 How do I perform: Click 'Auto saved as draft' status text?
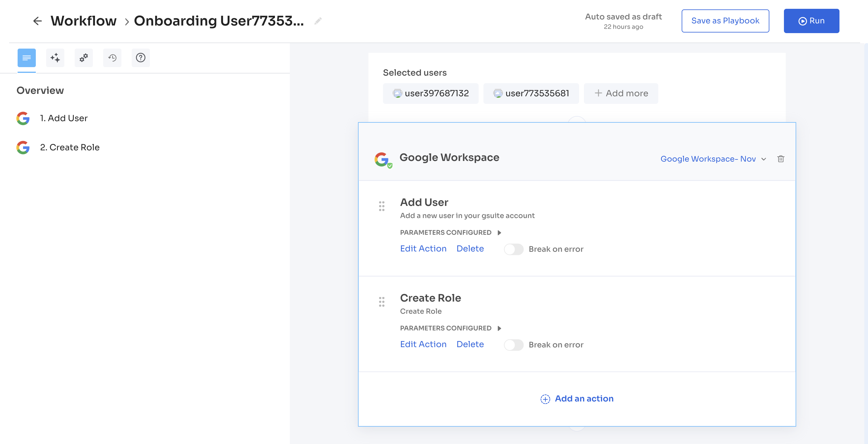(623, 16)
